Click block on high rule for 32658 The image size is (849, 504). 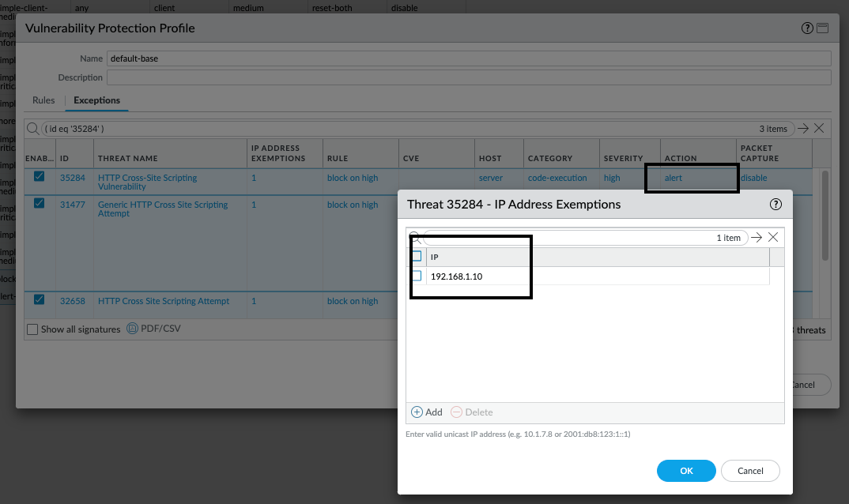pos(353,301)
